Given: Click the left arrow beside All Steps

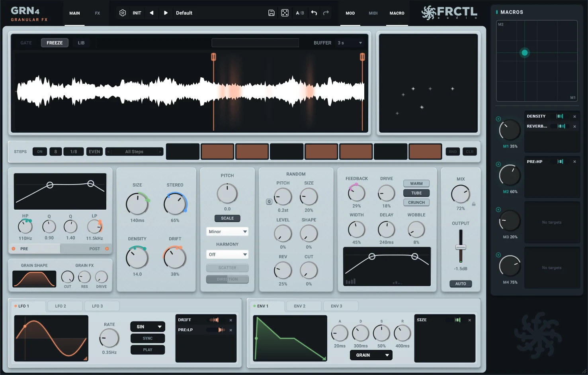Looking at the screenshot, I should click(108, 152).
